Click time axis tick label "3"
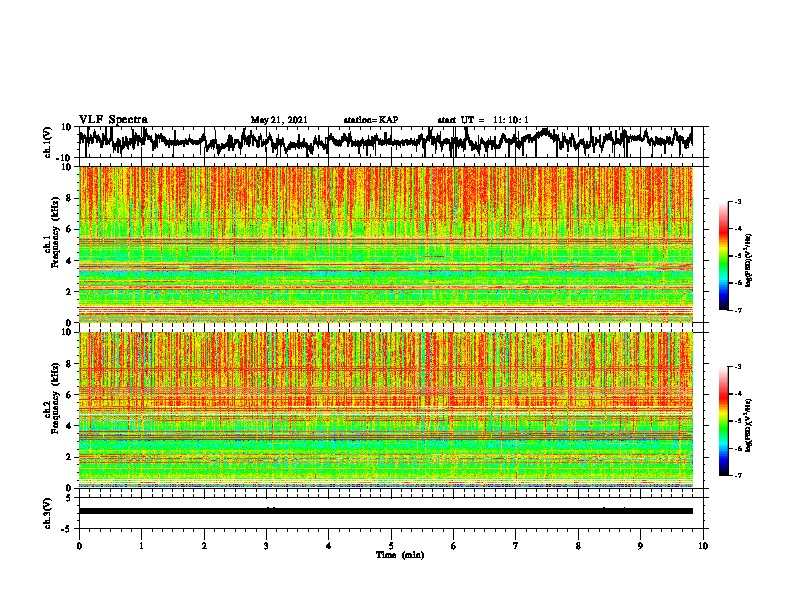The width and height of the screenshot is (792, 612). [x=266, y=546]
